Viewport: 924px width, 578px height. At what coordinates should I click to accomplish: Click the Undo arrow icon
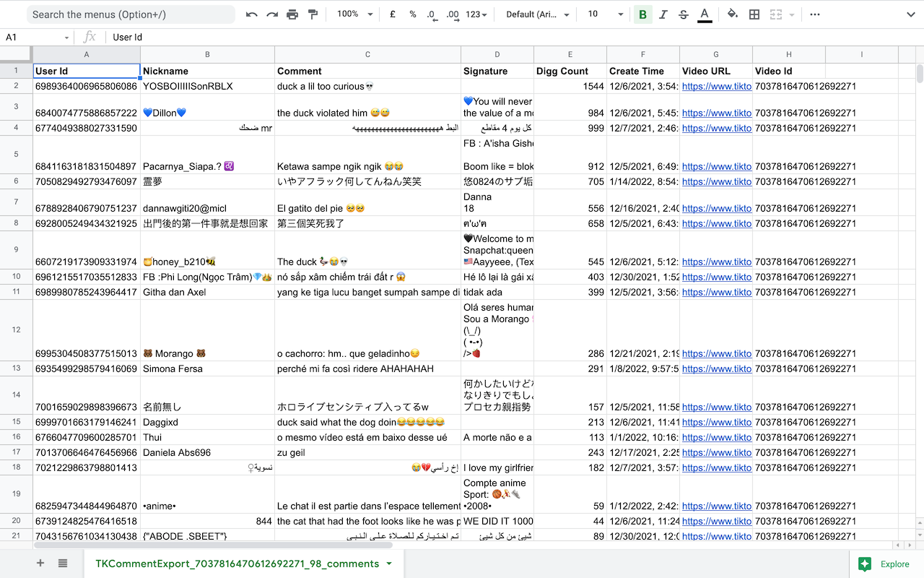tap(251, 14)
